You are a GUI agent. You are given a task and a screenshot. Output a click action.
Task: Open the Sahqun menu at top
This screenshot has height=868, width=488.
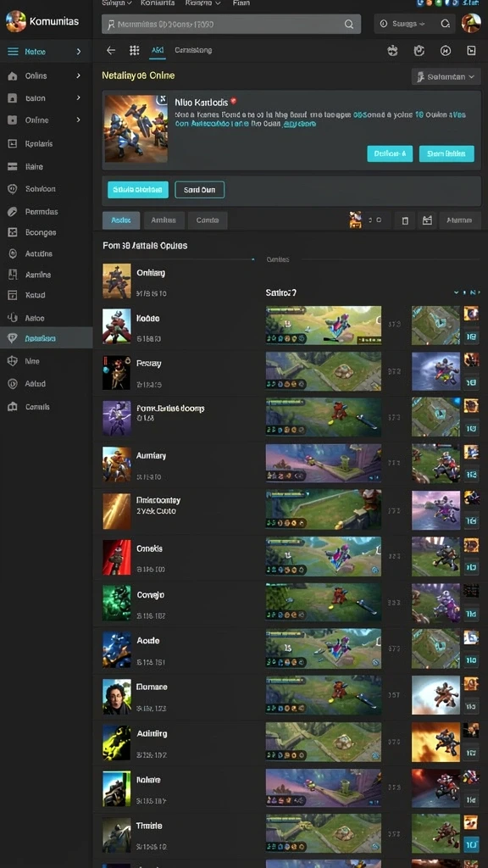tap(117, 3)
